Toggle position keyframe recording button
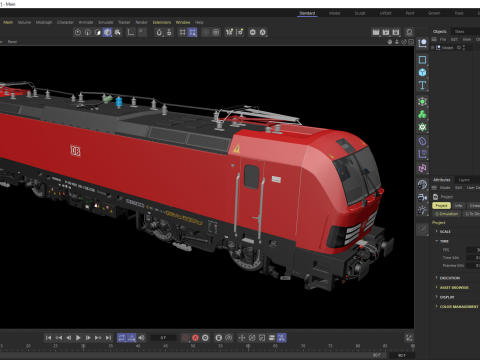480x360 pixels. [x=242, y=338]
